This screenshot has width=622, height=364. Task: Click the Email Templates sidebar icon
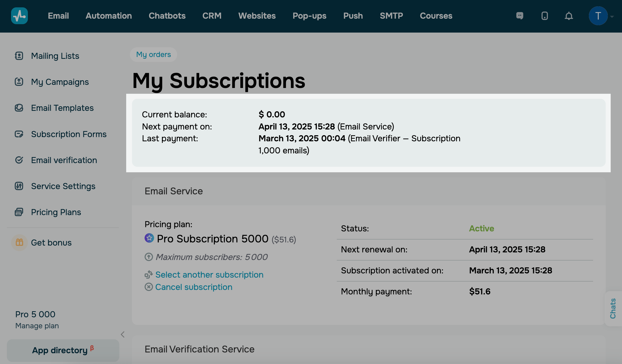(19, 108)
